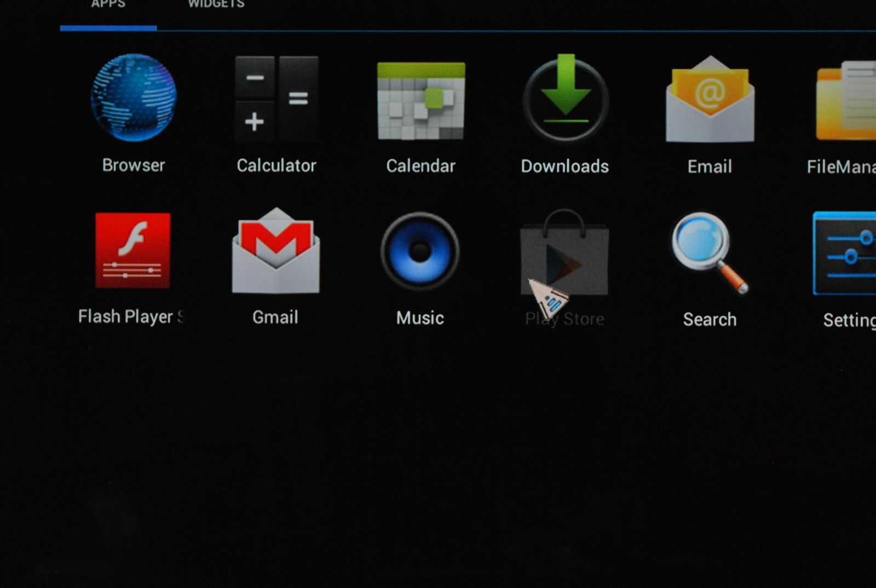This screenshot has width=876, height=588.
Task: Open the FileManager folder icon
Action: (846, 101)
